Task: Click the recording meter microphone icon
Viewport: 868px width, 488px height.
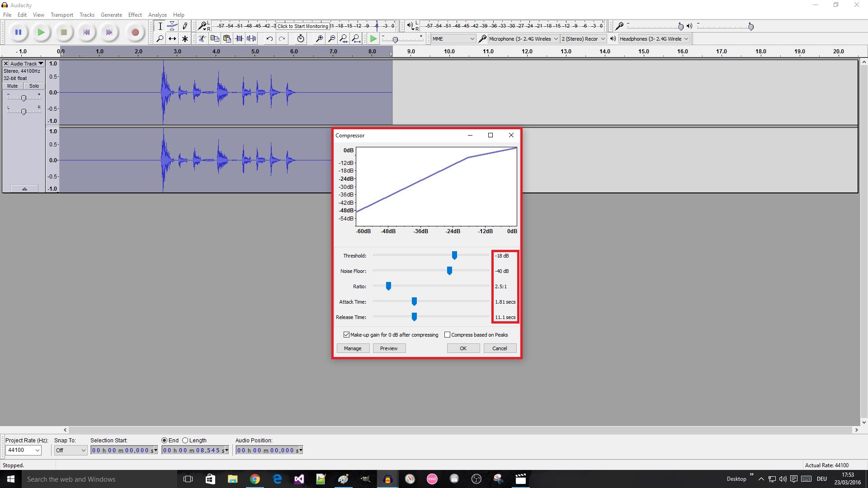Action: (203, 26)
